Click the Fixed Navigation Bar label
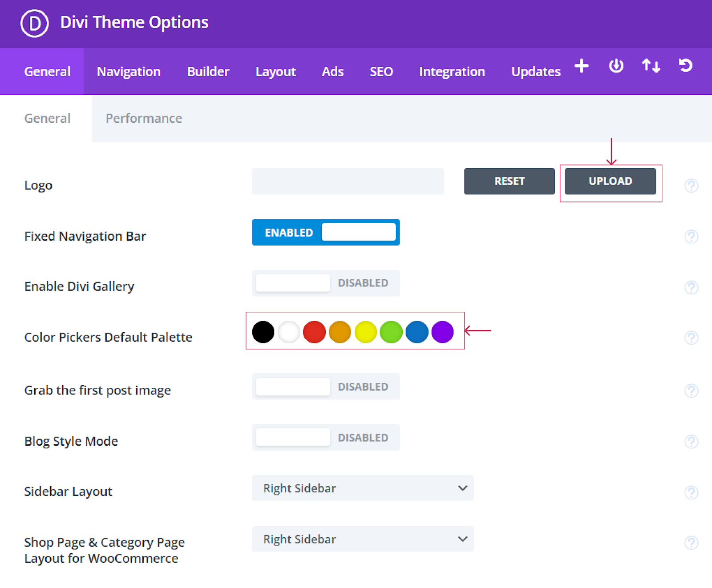Image resolution: width=712 pixels, height=588 pixels. click(85, 236)
